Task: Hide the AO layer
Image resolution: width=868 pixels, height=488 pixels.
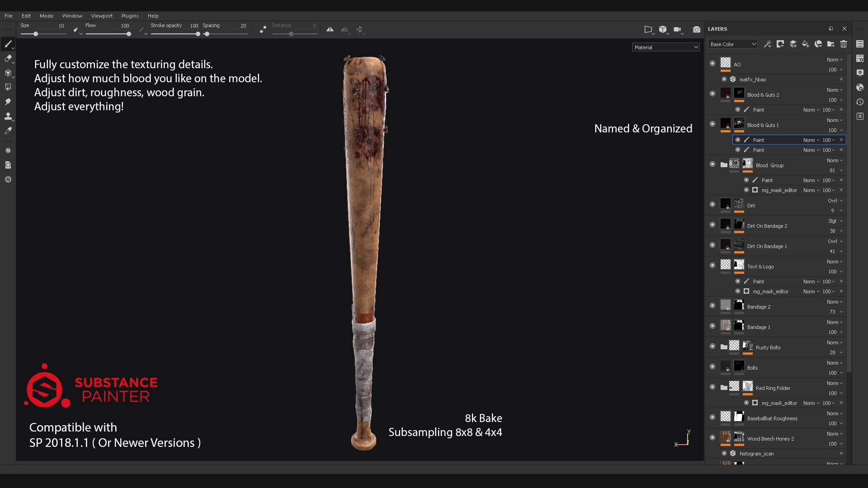Action: (x=712, y=63)
